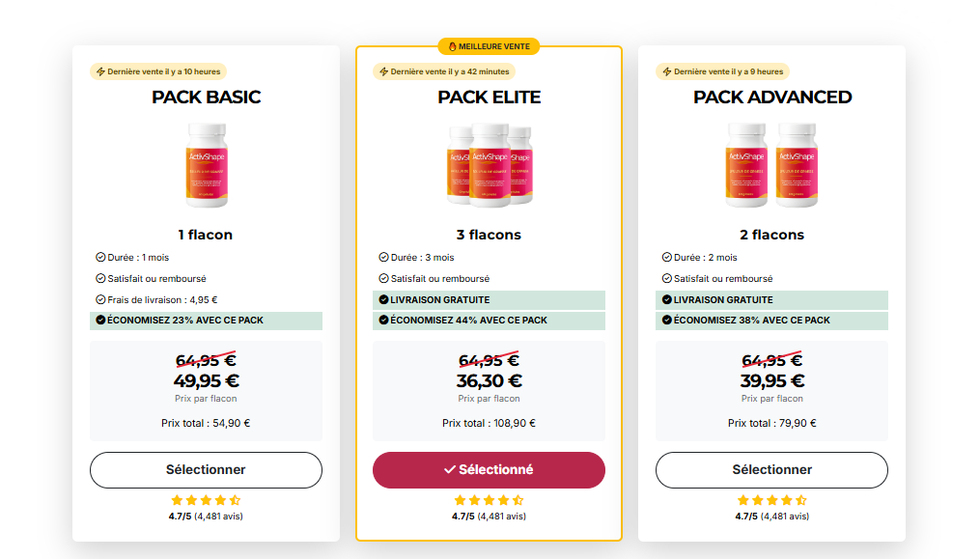Select the Pack Basic offer
This screenshot has width=980, height=559.
click(x=206, y=470)
